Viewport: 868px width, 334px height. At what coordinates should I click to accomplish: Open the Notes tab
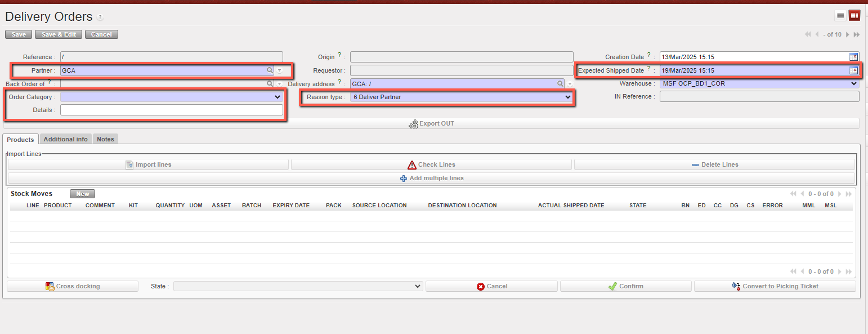[x=105, y=139]
